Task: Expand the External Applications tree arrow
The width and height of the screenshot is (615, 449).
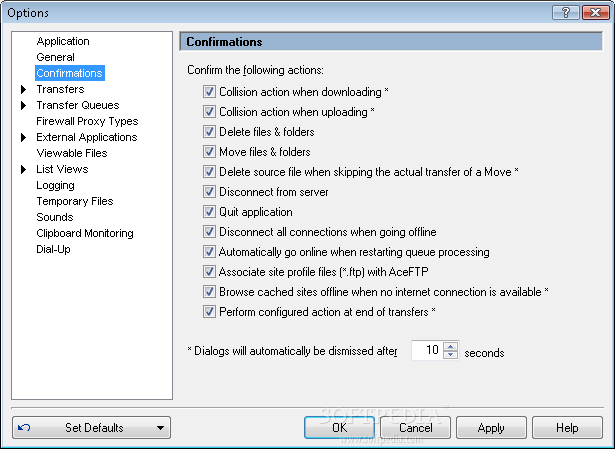Action: (x=24, y=137)
